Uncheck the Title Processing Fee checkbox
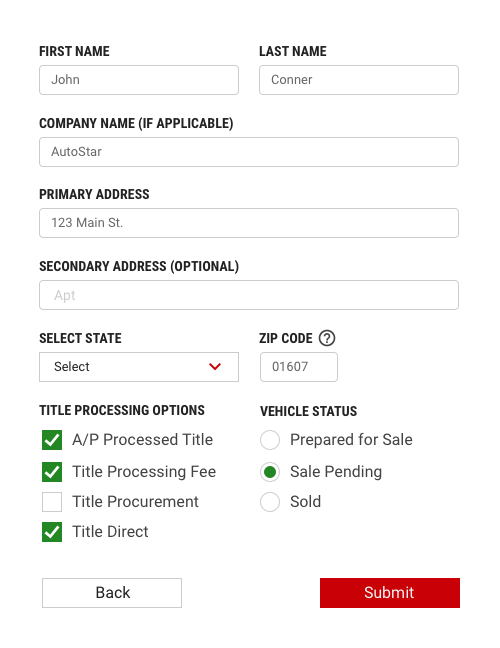The image size is (500, 648). [x=52, y=472]
